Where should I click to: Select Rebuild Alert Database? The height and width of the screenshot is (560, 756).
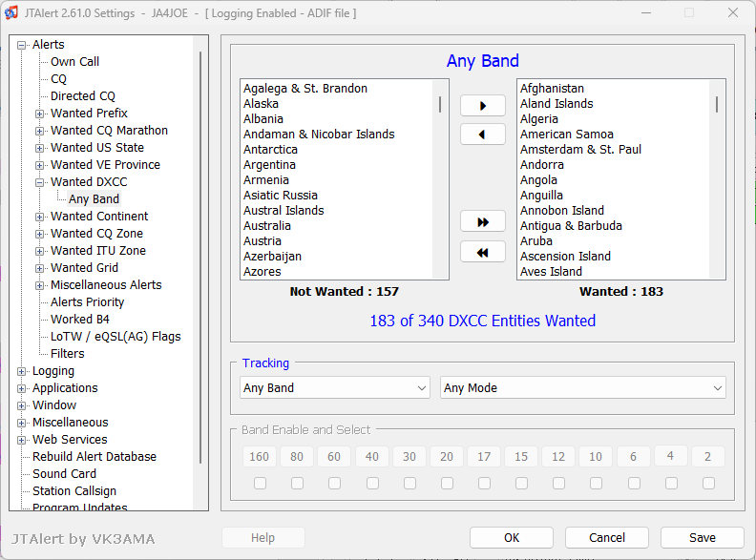point(94,457)
